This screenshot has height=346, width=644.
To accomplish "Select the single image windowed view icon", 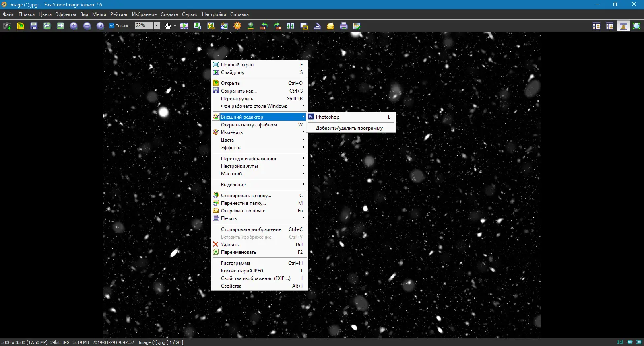I will 623,26.
